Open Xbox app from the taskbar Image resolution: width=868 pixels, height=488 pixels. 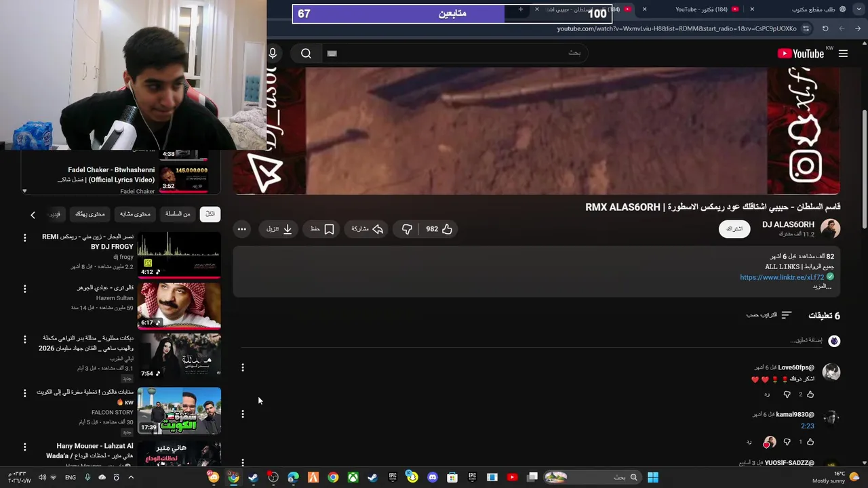(x=353, y=477)
